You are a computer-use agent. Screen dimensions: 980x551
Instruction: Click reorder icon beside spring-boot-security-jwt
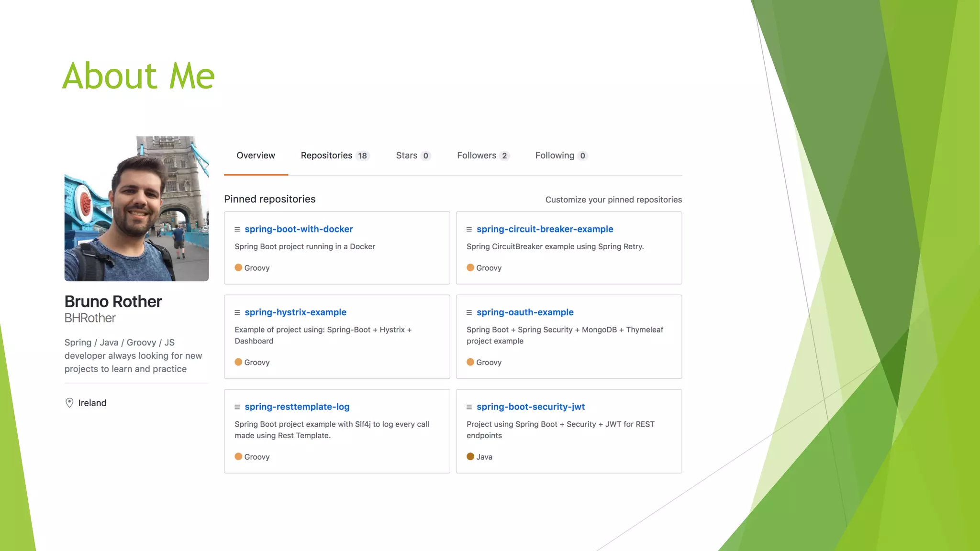[469, 407]
